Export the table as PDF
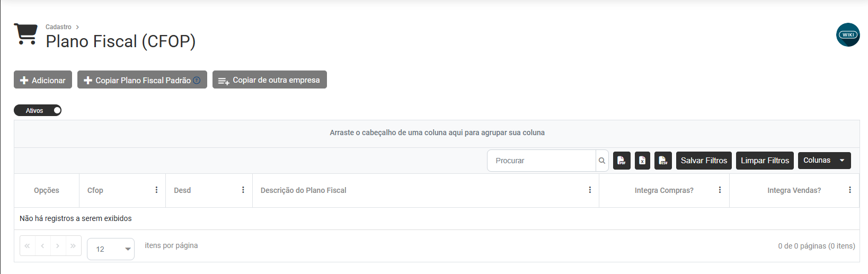 coord(622,161)
